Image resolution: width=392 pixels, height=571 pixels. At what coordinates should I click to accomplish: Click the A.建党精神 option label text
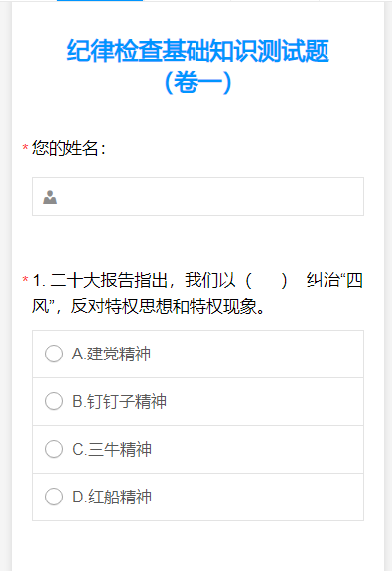111,354
